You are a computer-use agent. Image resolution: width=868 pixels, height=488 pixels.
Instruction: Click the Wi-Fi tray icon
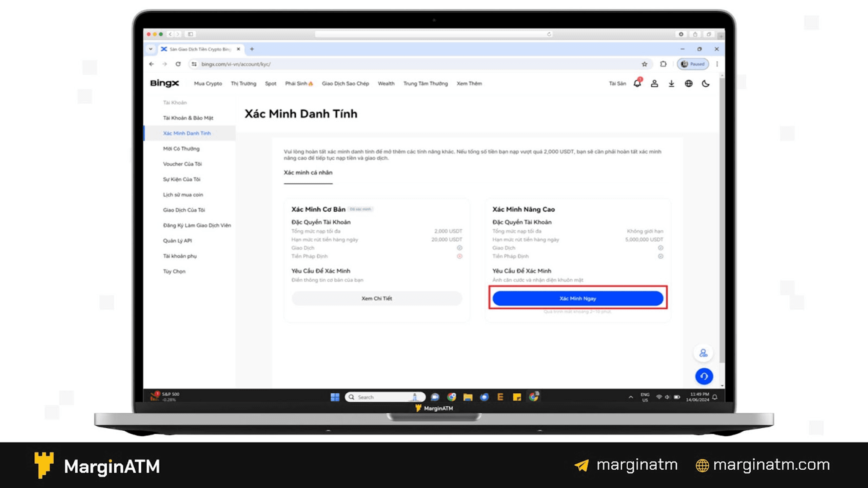[x=659, y=397]
